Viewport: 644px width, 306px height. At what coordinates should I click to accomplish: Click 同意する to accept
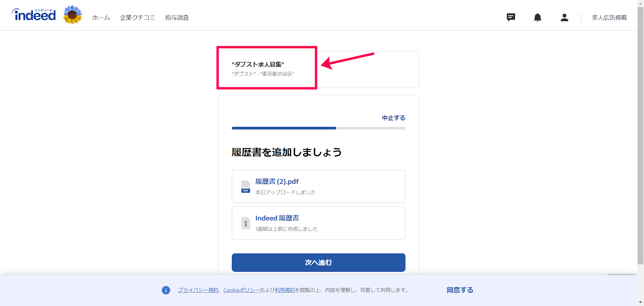(460, 290)
